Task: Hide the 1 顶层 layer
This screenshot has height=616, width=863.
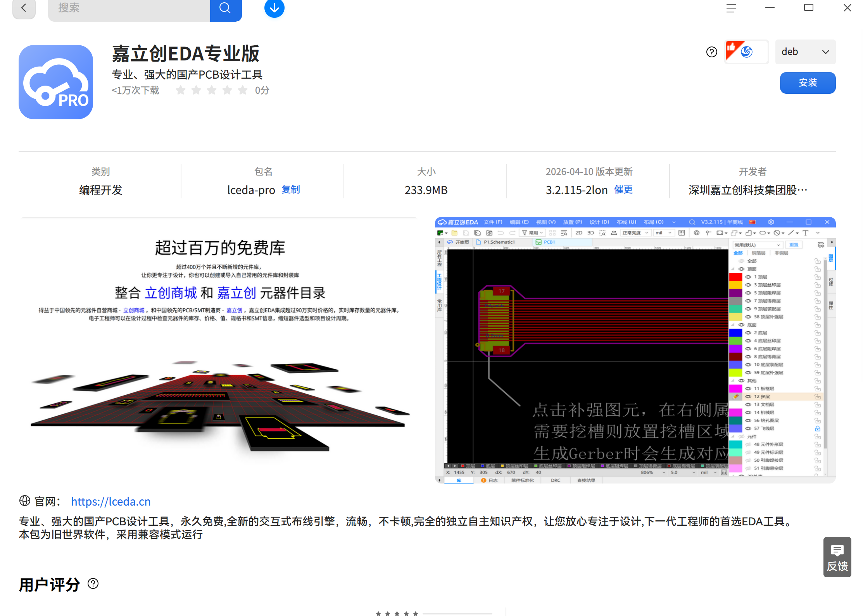Action: click(748, 277)
